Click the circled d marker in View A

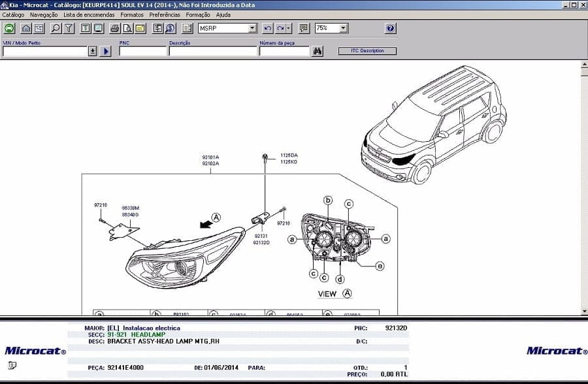(340, 280)
